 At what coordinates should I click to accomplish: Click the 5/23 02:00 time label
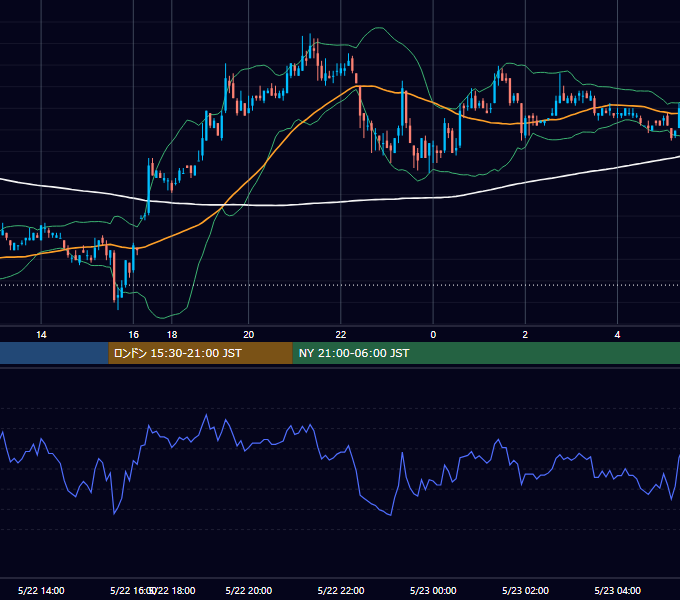coord(525,590)
